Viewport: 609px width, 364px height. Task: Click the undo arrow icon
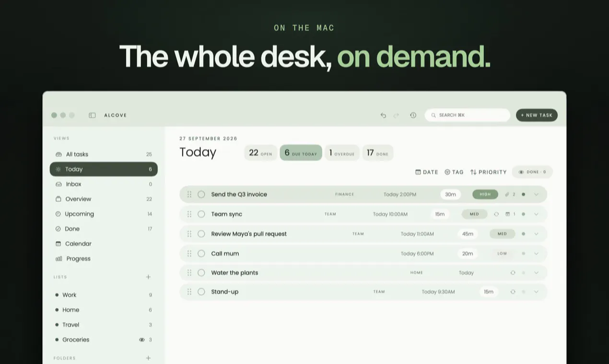tap(383, 115)
